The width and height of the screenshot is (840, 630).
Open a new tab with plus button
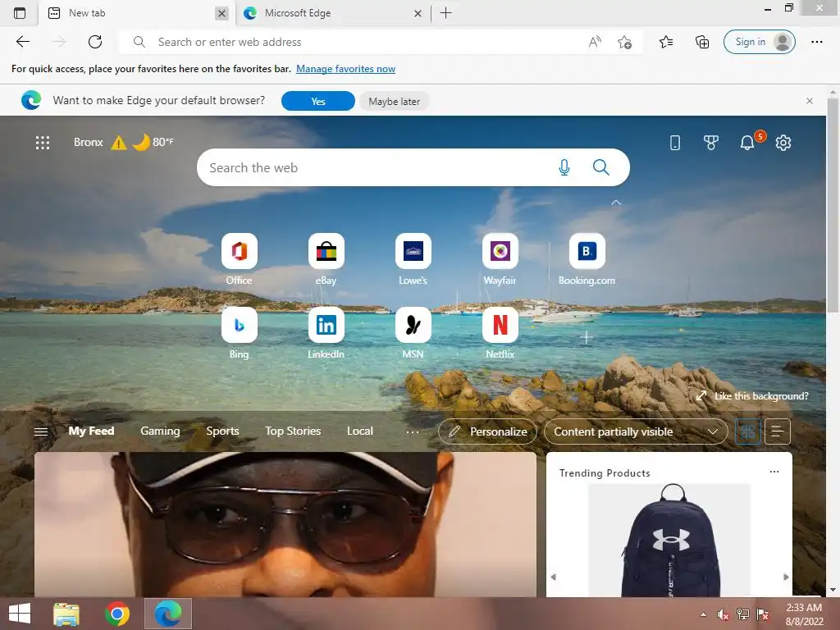(445, 13)
